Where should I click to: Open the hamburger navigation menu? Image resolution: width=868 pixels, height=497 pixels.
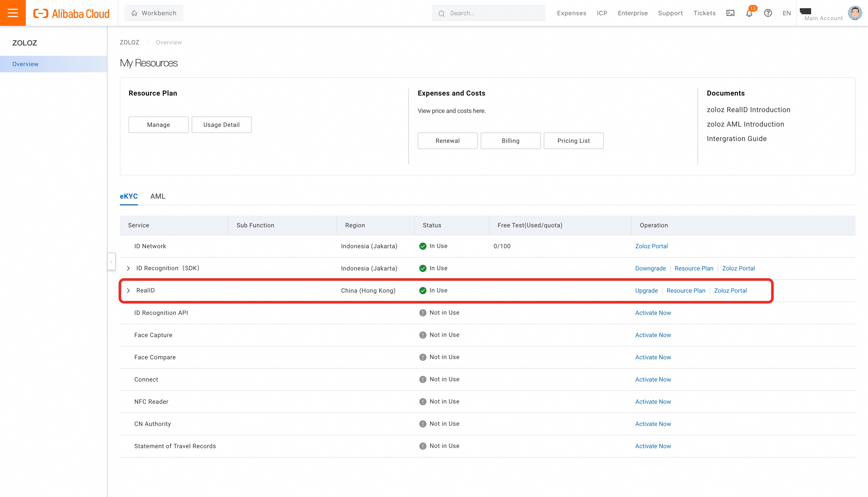pos(13,13)
